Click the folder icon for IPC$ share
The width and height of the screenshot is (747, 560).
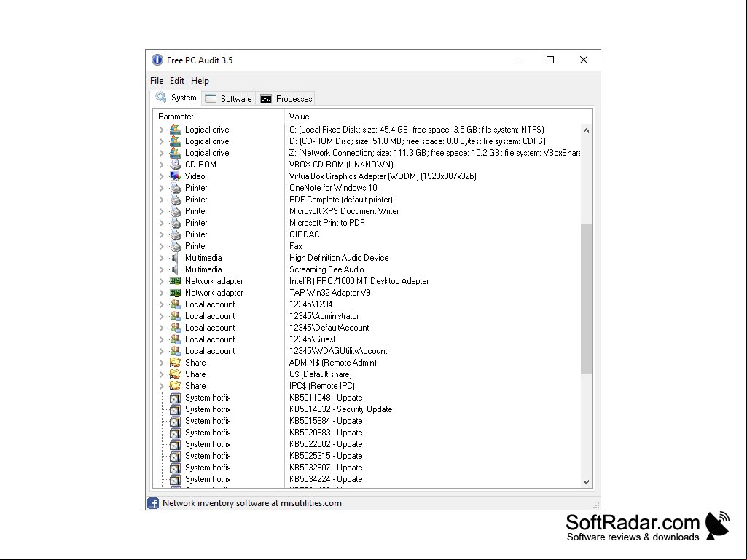[x=176, y=386]
